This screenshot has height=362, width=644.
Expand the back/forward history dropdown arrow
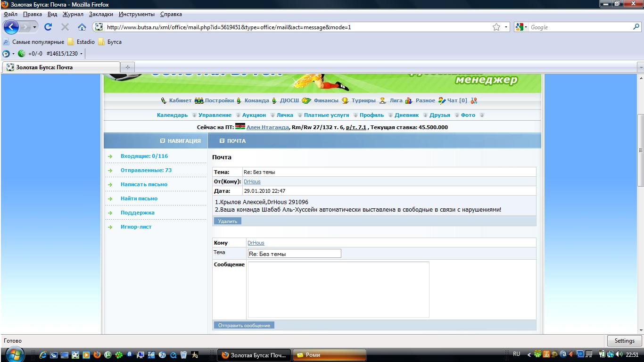(34, 27)
